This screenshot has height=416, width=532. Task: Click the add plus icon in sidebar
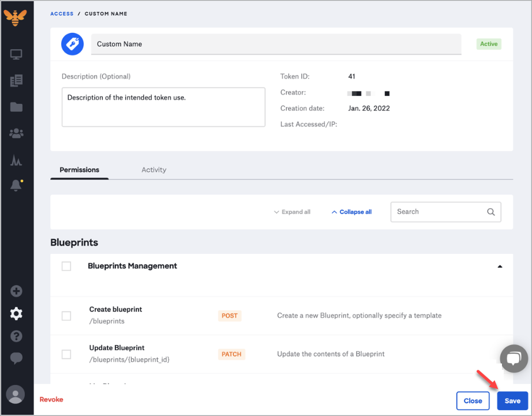[x=16, y=291]
